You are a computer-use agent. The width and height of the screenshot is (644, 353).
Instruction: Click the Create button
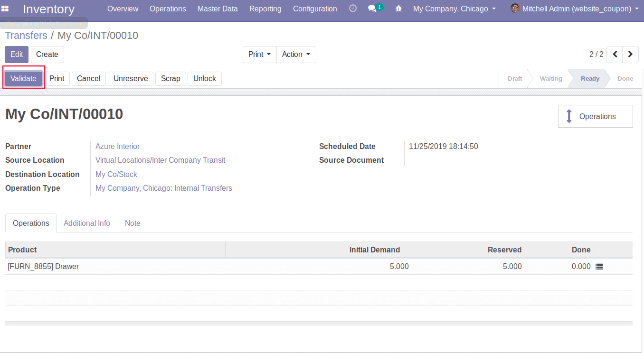(47, 54)
